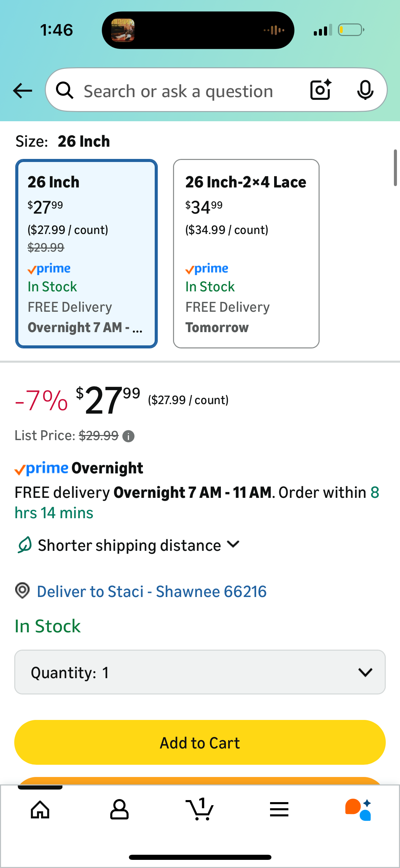
Task: Tap Deliver to Staci - Shawnee 66216 link
Action: (x=152, y=592)
